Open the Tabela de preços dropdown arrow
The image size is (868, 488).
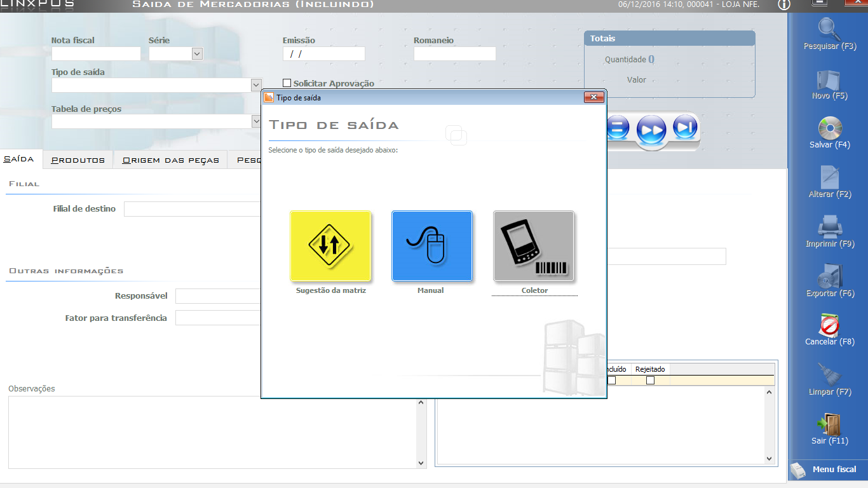(256, 121)
